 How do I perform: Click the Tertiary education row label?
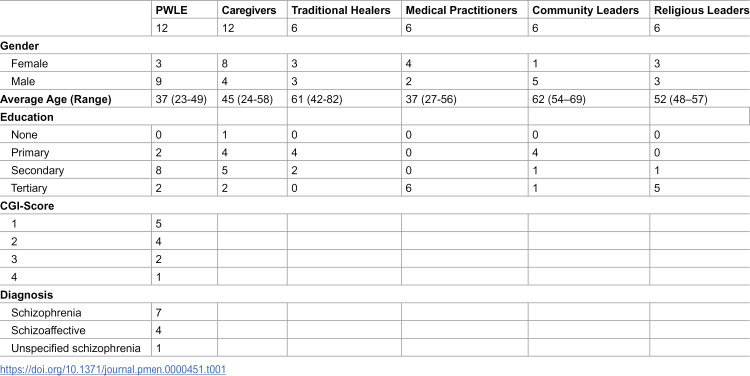29,188
